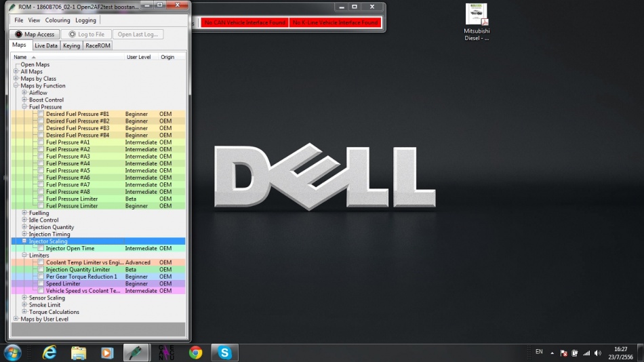644x362 pixels.
Task: Click EN language indicator in tray
Action: (539, 352)
